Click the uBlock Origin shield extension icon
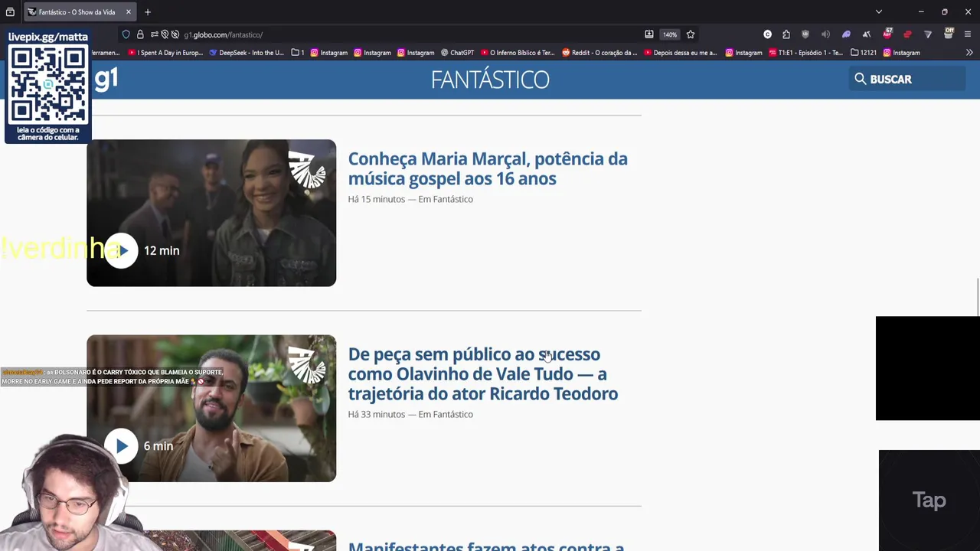 point(805,34)
